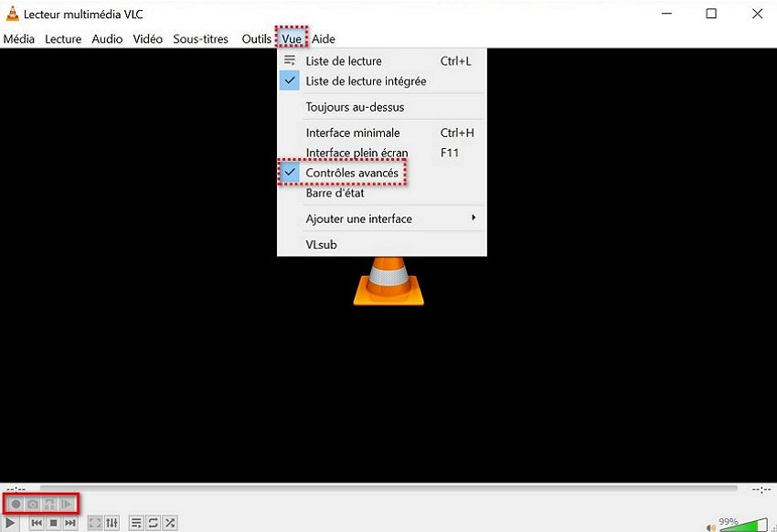
Task: Uncheck Contrôles avancés in the menu
Action: 352,173
